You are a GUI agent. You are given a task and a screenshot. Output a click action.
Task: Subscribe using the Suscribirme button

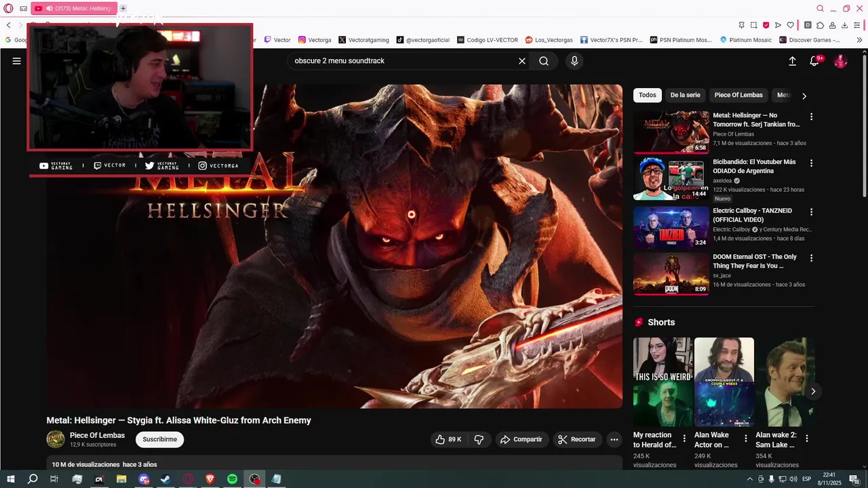(x=159, y=439)
